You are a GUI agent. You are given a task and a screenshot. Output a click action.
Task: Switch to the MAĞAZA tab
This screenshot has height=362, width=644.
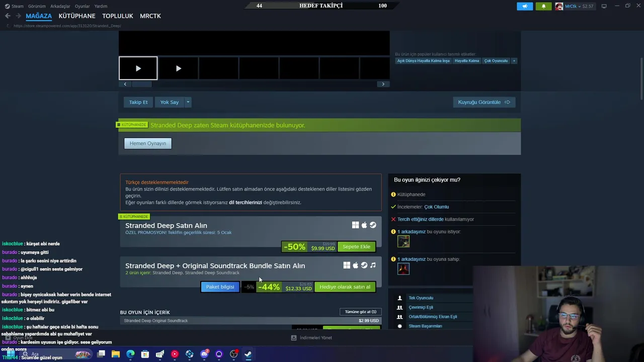pyautogui.click(x=39, y=16)
